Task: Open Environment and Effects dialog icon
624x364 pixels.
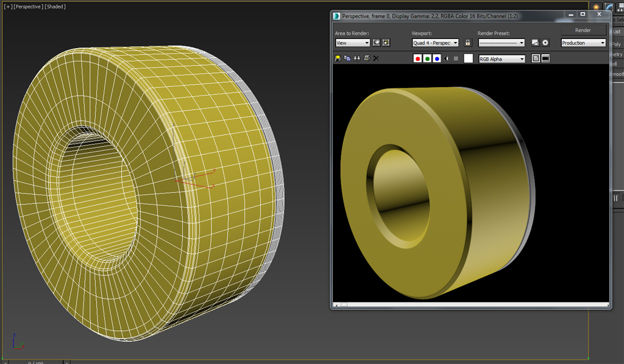Action: click(x=545, y=43)
